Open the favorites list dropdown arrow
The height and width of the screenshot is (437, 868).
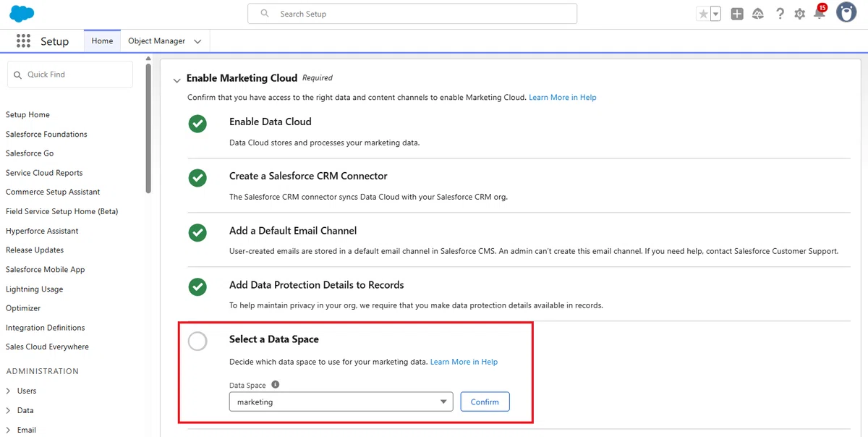[x=715, y=14]
